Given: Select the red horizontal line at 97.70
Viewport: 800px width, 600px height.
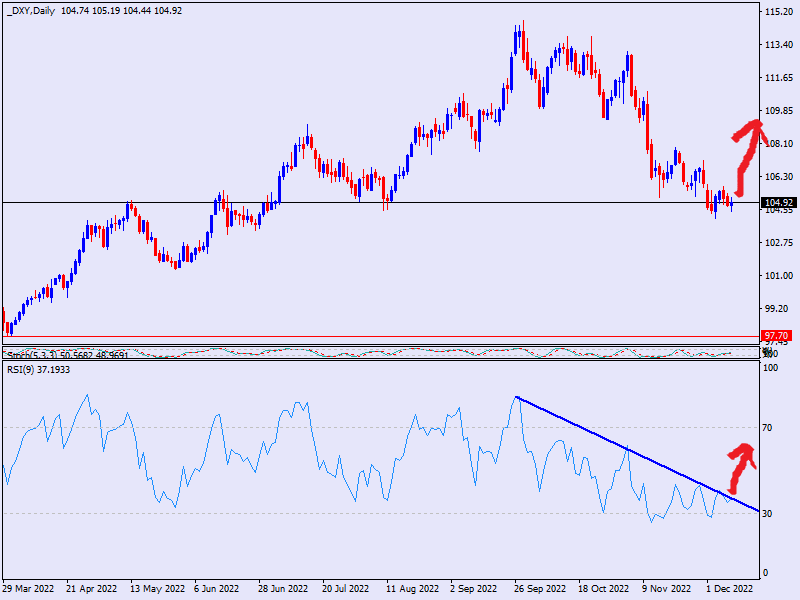Looking at the screenshot, I should coord(381,336).
